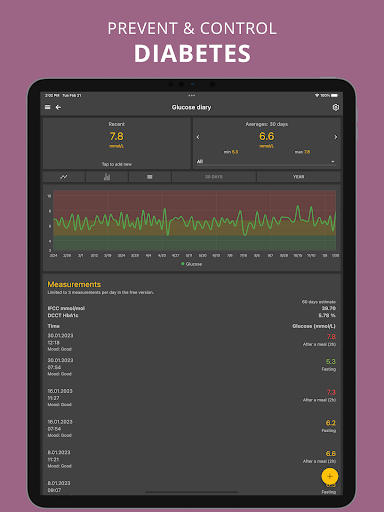Show next averages period

[336, 137]
